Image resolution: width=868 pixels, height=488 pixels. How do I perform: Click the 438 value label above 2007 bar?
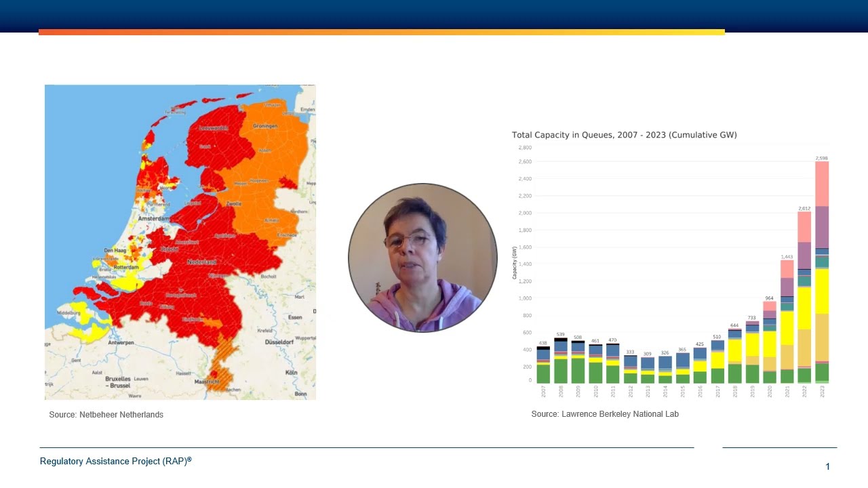(543, 343)
